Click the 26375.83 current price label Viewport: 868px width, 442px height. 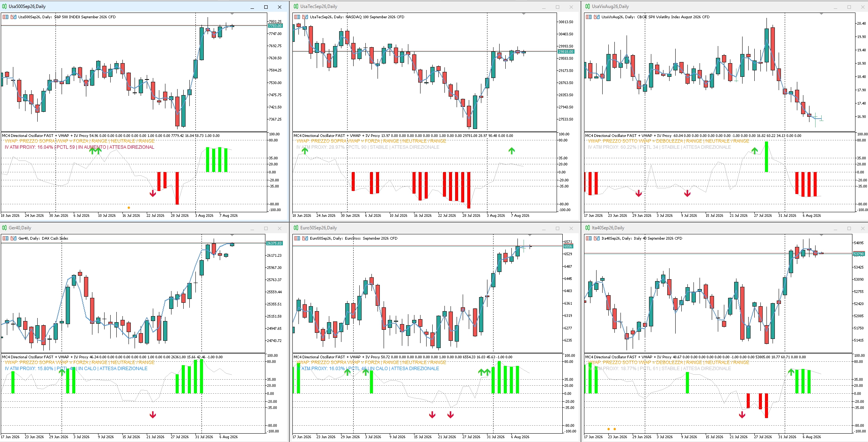(274, 243)
